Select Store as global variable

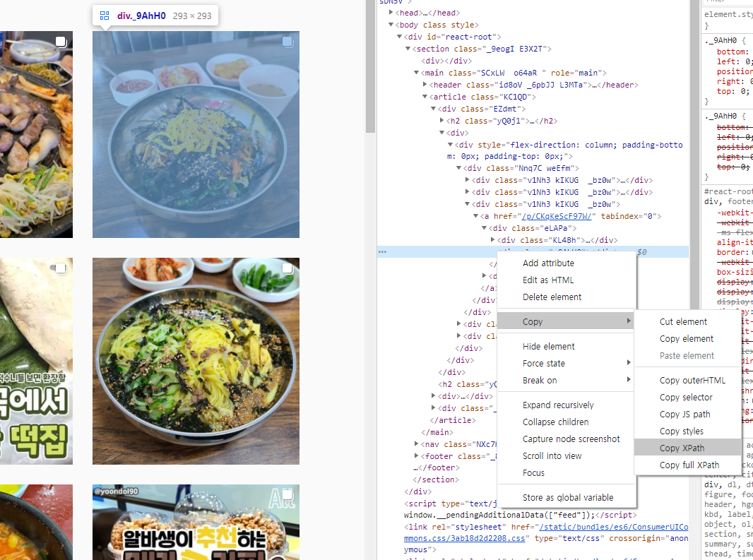pyautogui.click(x=567, y=497)
